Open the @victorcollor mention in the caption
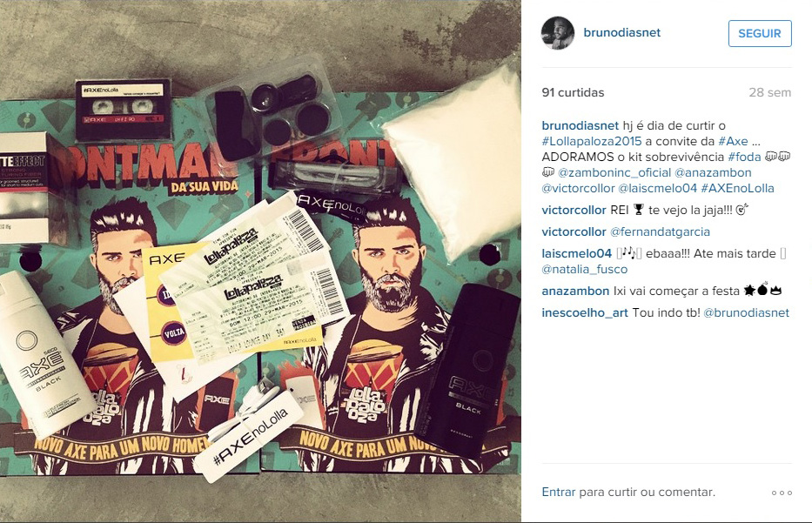Viewport: 812px width, 523px height. 578,188
